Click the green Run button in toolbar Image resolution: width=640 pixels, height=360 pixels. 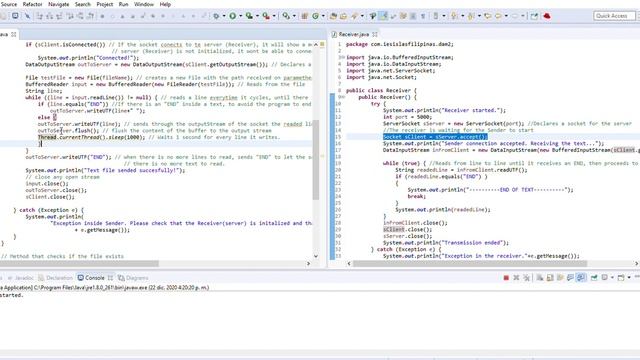click(x=233, y=16)
